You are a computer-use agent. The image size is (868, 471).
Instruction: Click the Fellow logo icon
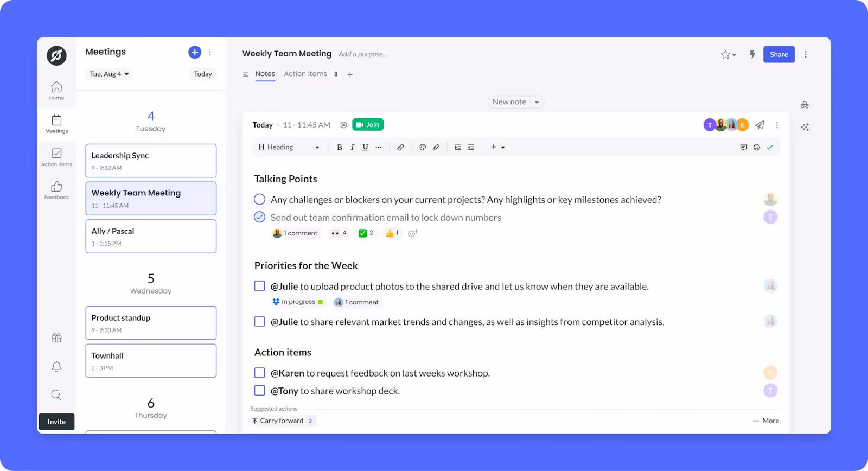(x=56, y=55)
